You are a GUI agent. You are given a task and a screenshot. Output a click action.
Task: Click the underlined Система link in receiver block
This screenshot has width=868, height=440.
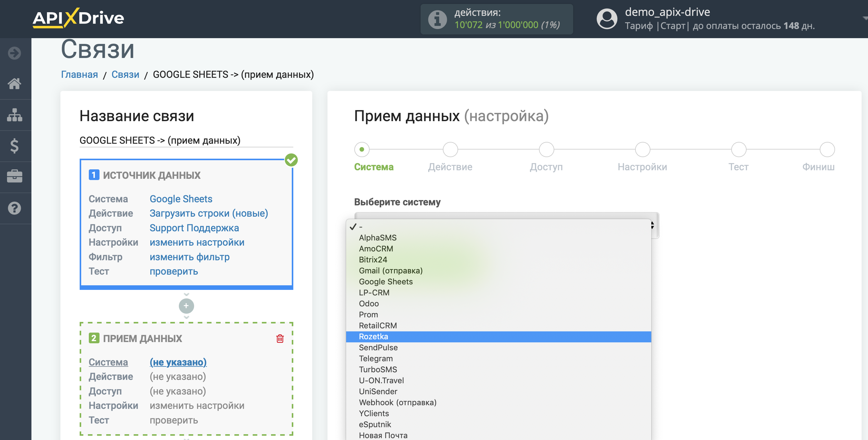(x=108, y=362)
